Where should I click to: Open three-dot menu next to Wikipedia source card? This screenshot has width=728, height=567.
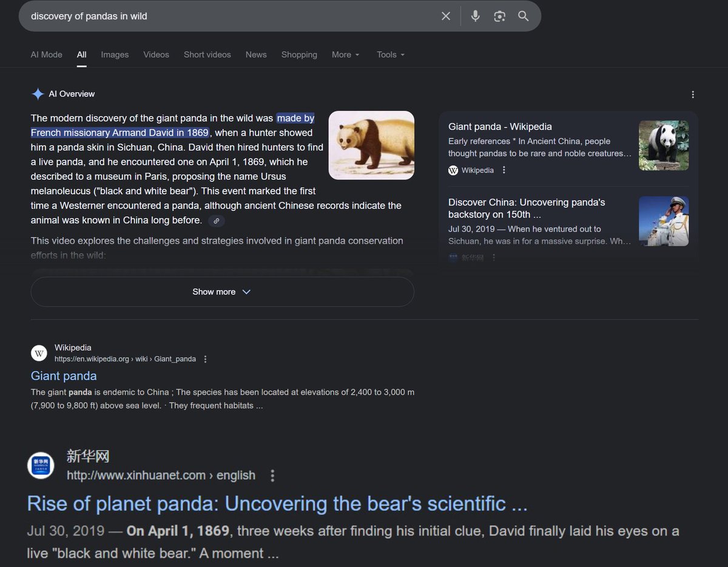click(x=504, y=170)
